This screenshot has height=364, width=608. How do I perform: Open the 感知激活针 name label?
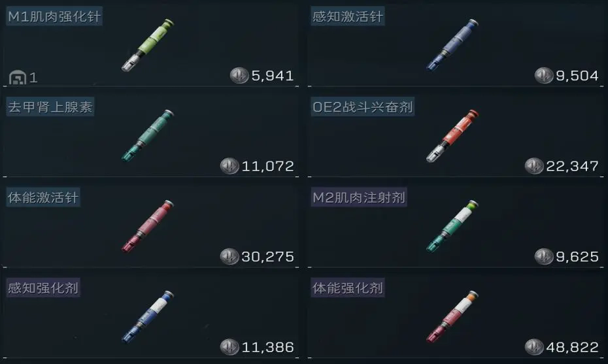(x=347, y=16)
